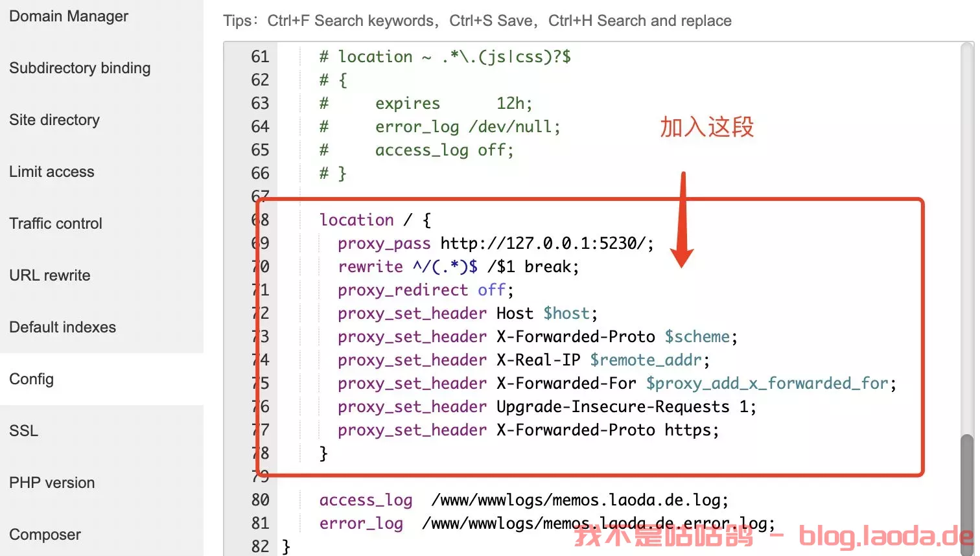
Task: Place cursor on the proxy_pass line
Action: point(495,244)
